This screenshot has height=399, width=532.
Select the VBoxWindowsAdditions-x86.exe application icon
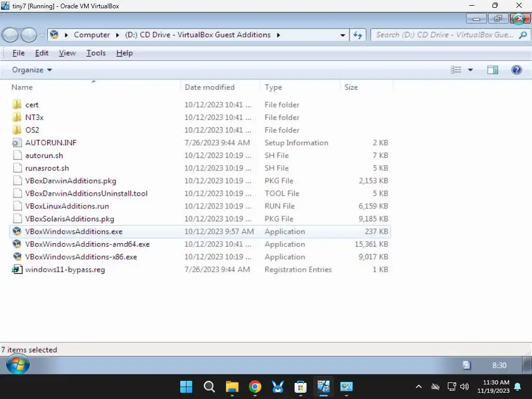click(x=17, y=257)
